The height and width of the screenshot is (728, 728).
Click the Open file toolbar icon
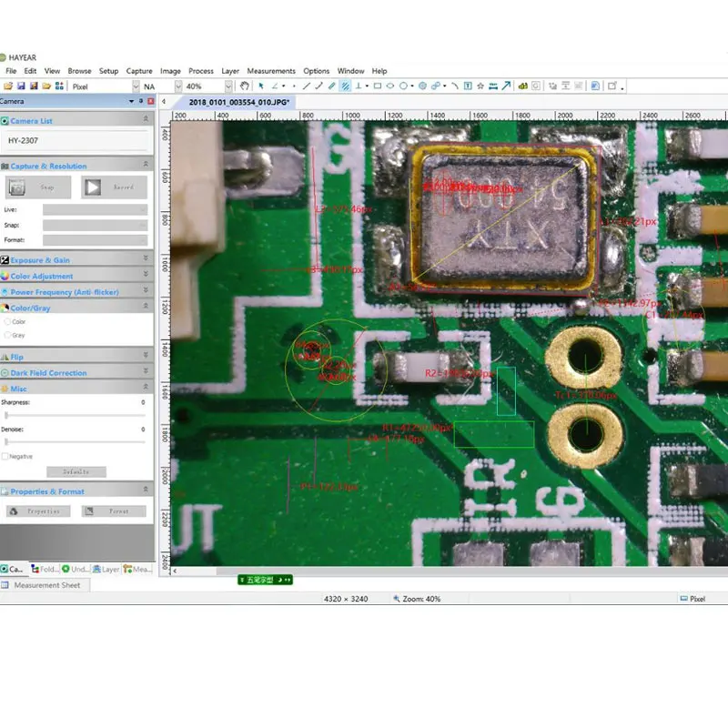tap(8, 86)
